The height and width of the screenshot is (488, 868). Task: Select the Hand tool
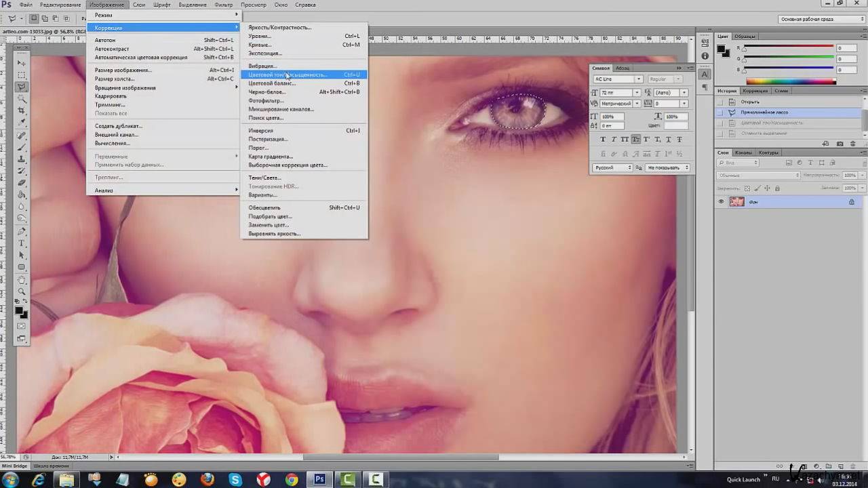point(22,279)
